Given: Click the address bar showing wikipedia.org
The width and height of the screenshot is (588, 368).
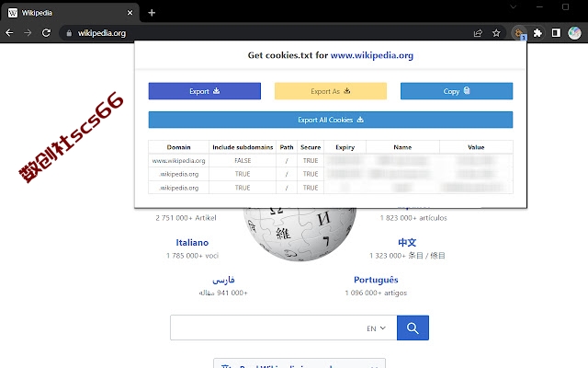Looking at the screenshot, I should point(263,33).
